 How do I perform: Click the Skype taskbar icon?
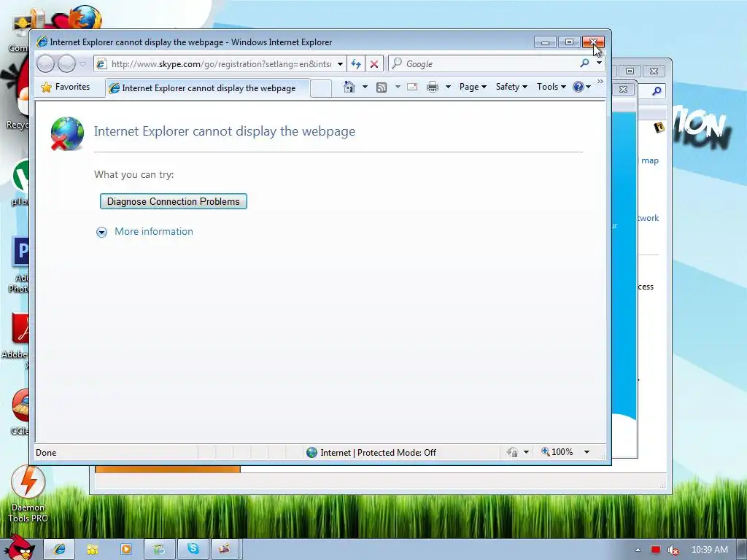pyautogui.click(x=193, y=549)
